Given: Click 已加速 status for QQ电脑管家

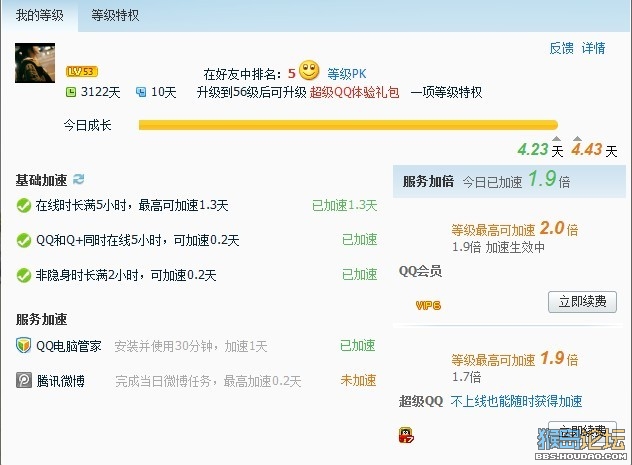Looking at the screenshot, I should (x=358, y=345).
